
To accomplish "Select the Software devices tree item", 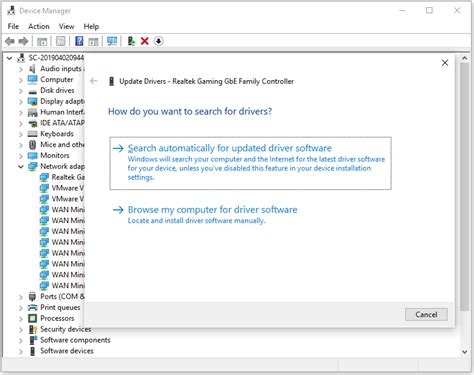I will click(61, 351).
